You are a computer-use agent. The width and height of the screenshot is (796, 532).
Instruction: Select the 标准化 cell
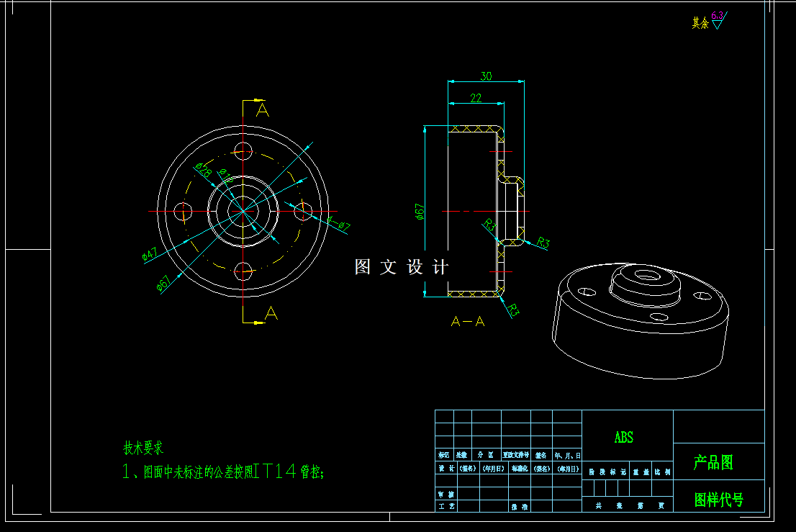click(x=520, y=469)
